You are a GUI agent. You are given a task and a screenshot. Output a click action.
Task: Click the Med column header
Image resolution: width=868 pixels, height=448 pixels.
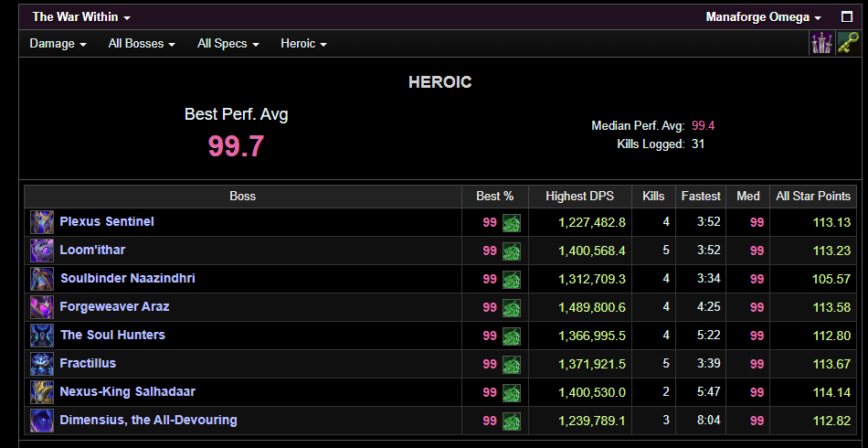(x=748, y=196)
